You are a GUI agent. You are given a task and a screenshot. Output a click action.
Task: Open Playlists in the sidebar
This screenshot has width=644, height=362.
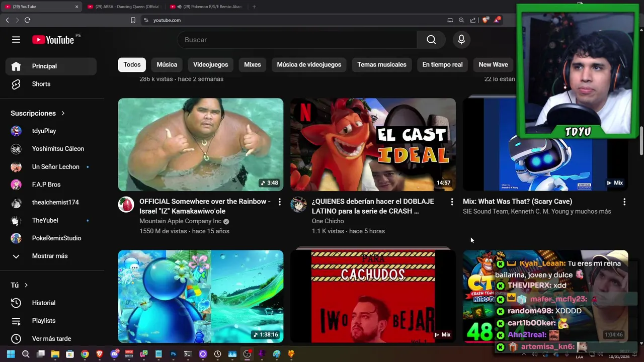click(x=51, y=321)
